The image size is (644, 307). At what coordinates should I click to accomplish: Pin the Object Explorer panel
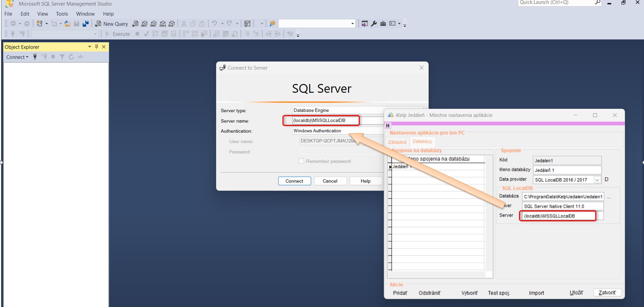point(97,47)
